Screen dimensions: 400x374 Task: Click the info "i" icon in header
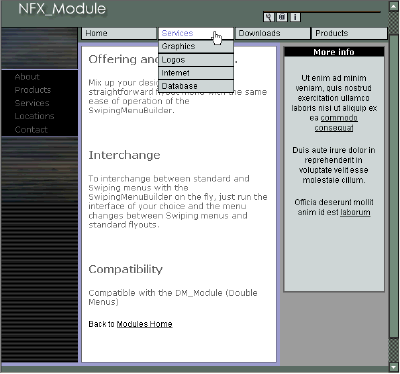pyautogui.click(x=295, y=17)
